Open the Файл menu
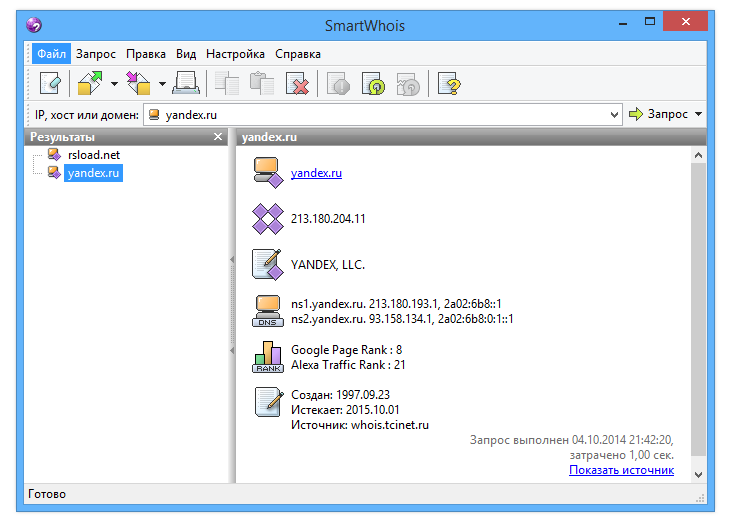Viewport: 735px width, 527px height. click(x=52, y=54)
